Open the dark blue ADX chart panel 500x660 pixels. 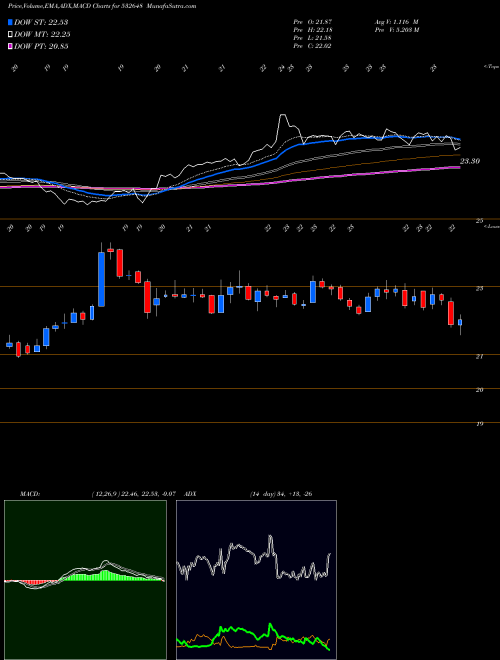tap(256, 580)
